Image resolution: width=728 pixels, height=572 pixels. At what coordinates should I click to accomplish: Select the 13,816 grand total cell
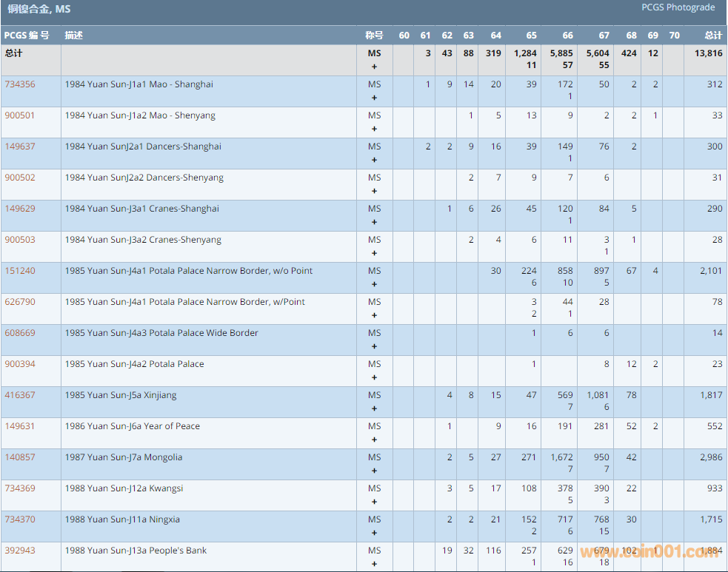click(x=709, y=53)
